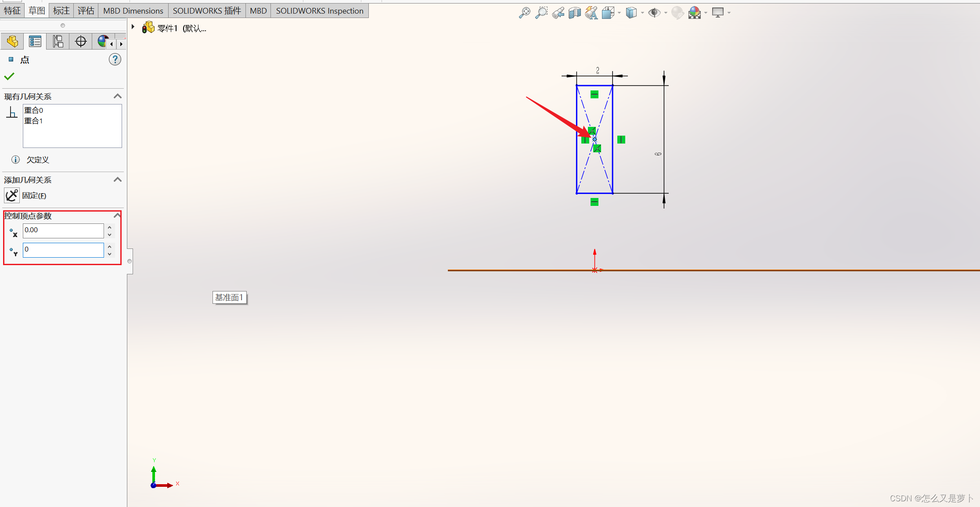Viewport: 980px width, 507px height.
Task: Click the vertical relation marker on rectangle right side
Action: coord(621,140)
